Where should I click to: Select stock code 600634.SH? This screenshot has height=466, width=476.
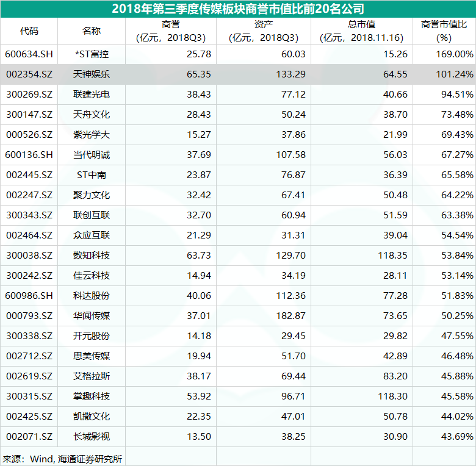[x=29, y=54]
